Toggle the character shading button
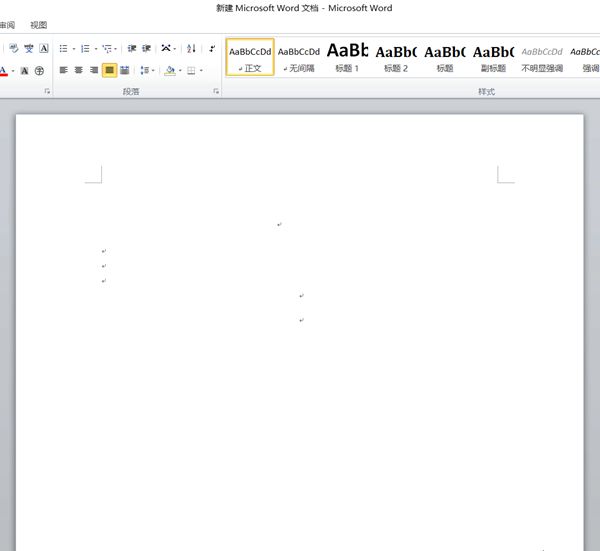 (25, 71)
